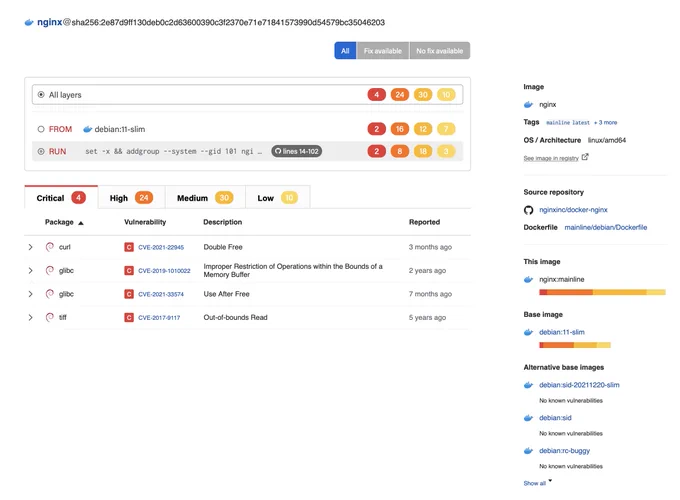Open CVE-2021-33574 link
The height and width of the screenshot is (500, 680).
click(x=161, y=294)
